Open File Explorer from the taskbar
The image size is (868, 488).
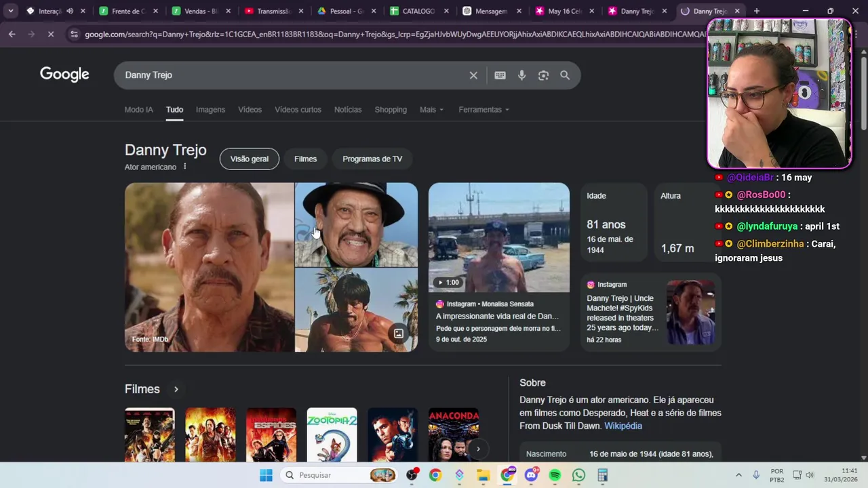483,475
